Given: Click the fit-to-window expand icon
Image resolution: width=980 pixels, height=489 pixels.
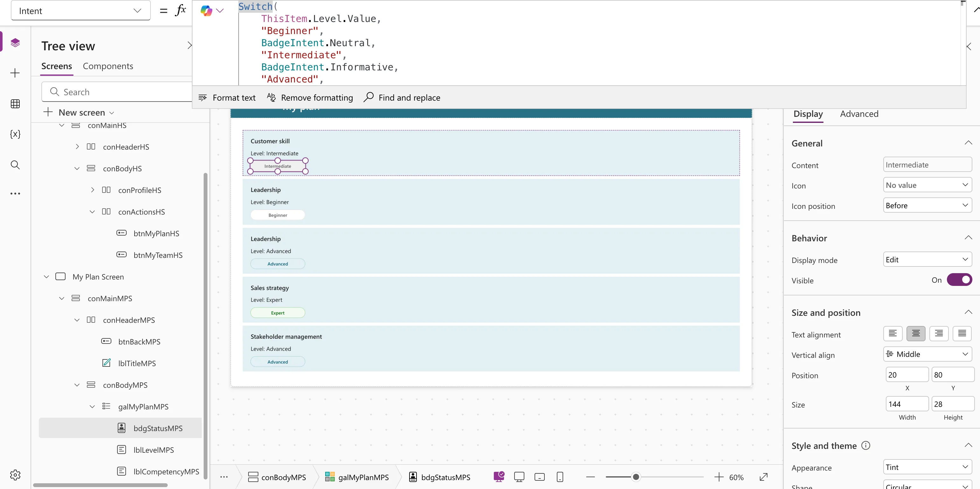Looking at the screenshot, I should (764, 477).
